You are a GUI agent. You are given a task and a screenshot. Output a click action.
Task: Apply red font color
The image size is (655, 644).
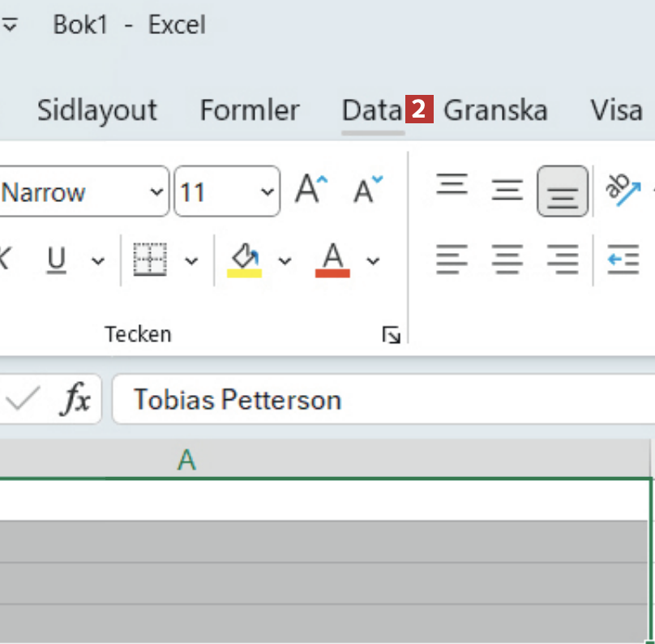[332, 260]
